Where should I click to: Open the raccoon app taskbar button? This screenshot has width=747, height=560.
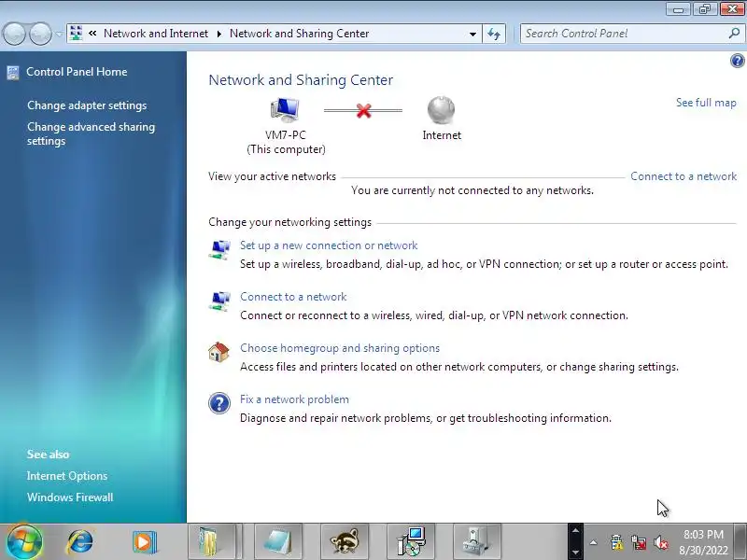[345, 542]
